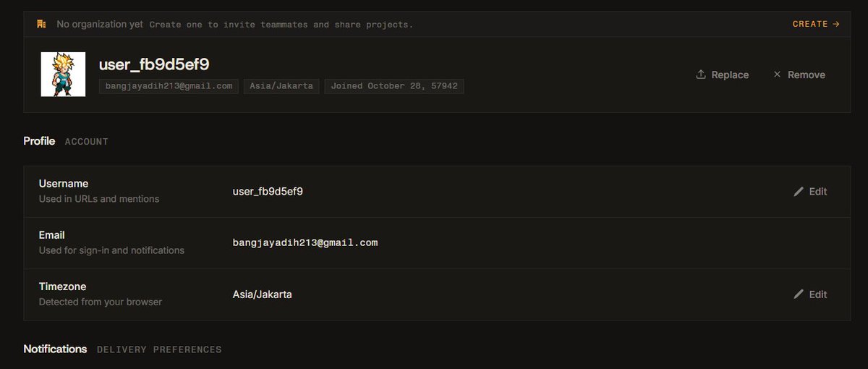Click the X icon beside Remove
The image size is (868, 369).
pos(777,75)
